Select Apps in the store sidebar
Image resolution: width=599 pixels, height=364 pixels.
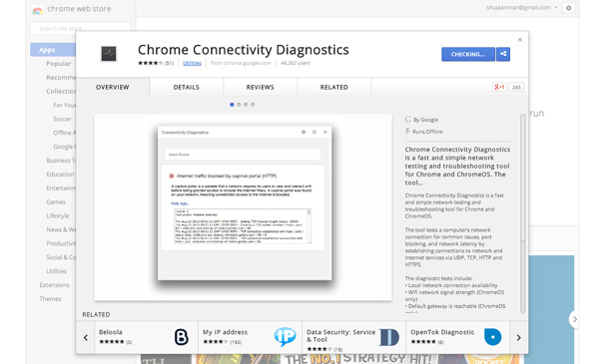[53, 50]
